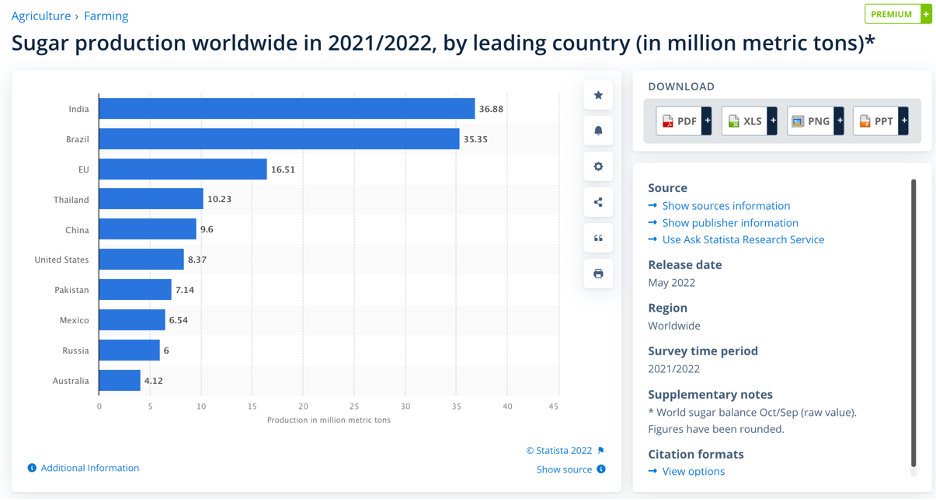This screenshot has height=500, width=936.
Task: Click the star favorite icon
Action: [598, 95]
